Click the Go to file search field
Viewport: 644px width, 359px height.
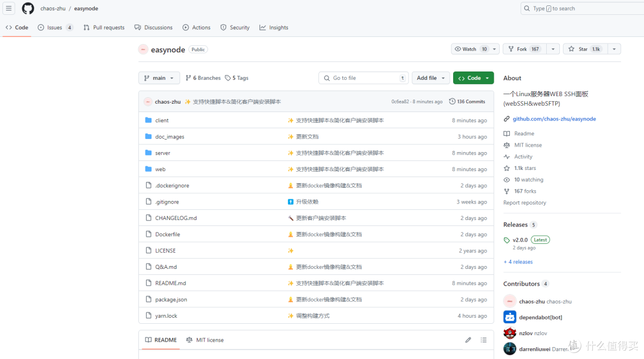364,78
